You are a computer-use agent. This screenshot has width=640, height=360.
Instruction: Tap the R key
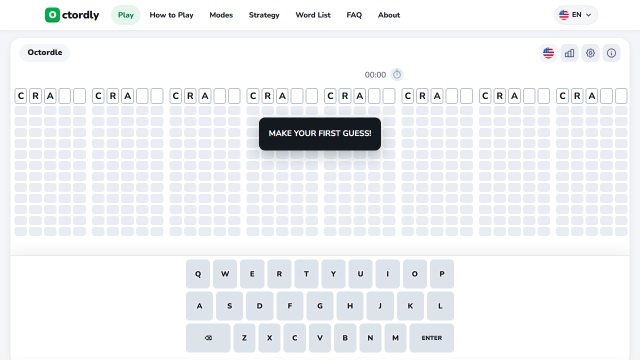pos(279,274)
